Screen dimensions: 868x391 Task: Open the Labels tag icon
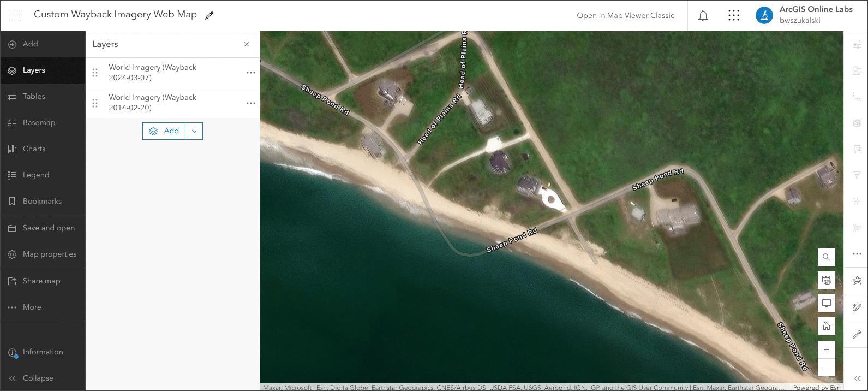tap(857, 149)
